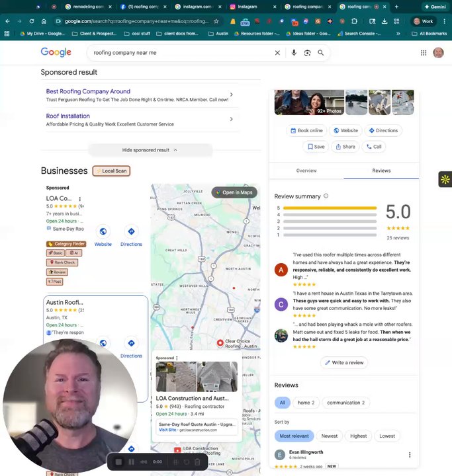
Task: Save the business with Save button
Action: tap(316, 147)
